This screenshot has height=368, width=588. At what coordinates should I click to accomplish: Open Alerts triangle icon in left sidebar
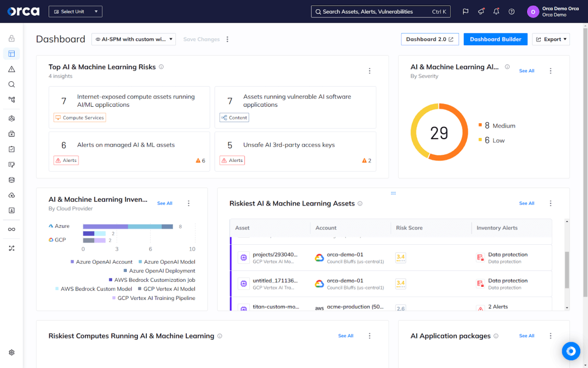[11, 69]
